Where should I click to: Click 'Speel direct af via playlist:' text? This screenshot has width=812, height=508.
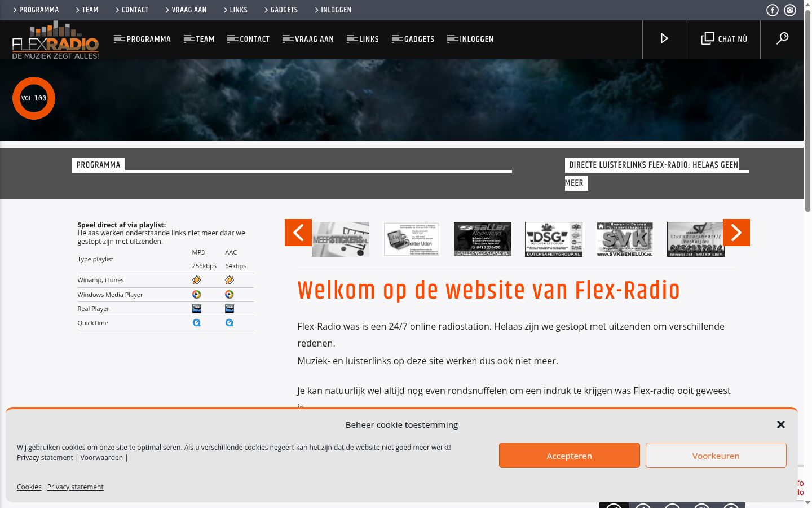point(122,225)
